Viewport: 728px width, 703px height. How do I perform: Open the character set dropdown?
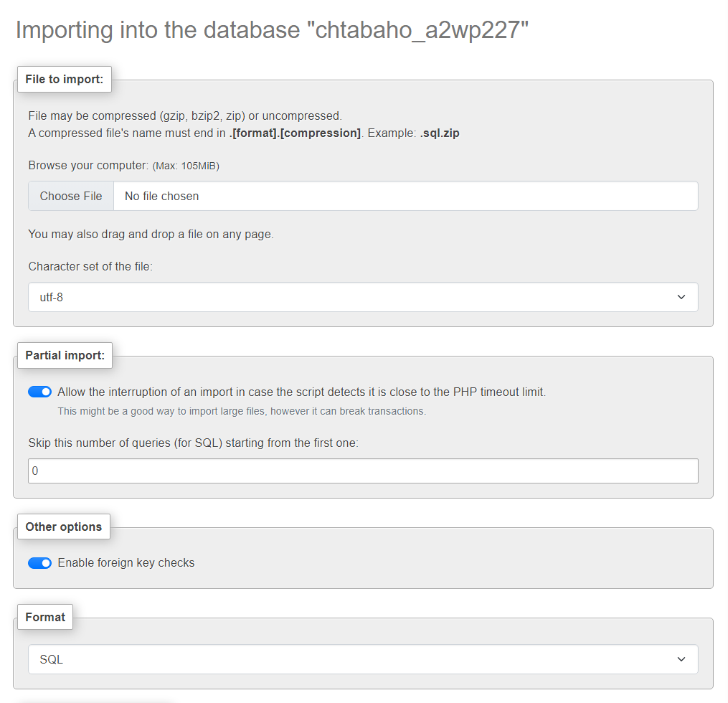click(x=362, y=297)
